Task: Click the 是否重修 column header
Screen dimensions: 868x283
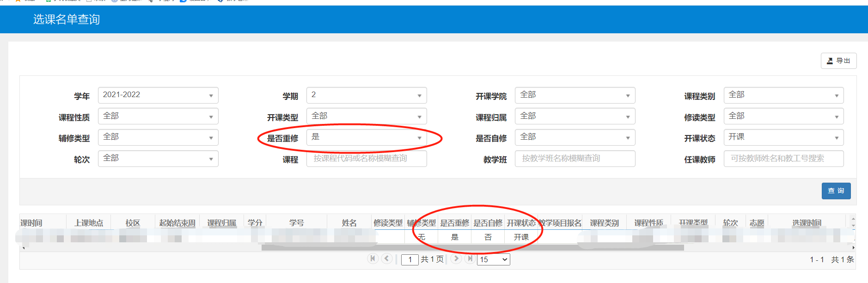Action: [454, 223]
